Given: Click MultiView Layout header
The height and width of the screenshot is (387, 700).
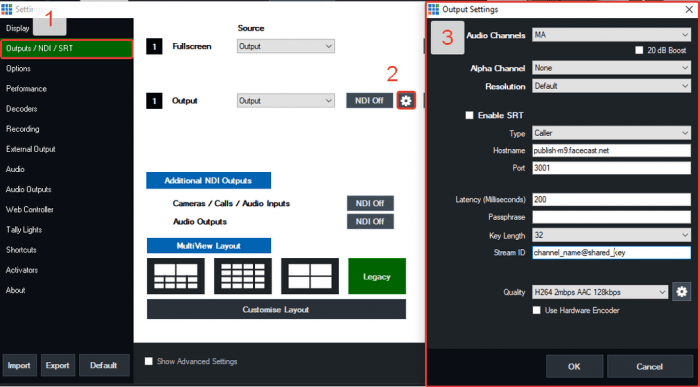Looking at the screenshot, I should pos(208,246).
